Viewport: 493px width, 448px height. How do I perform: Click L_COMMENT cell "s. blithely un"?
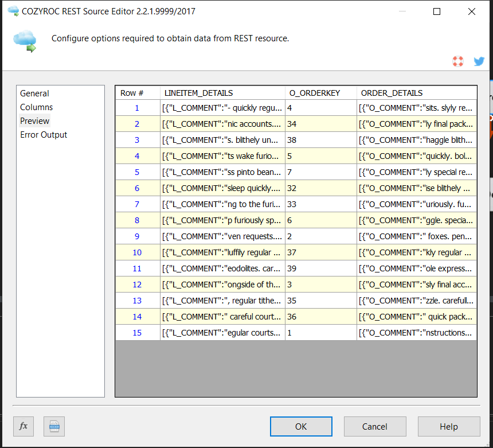coord(222,140)
